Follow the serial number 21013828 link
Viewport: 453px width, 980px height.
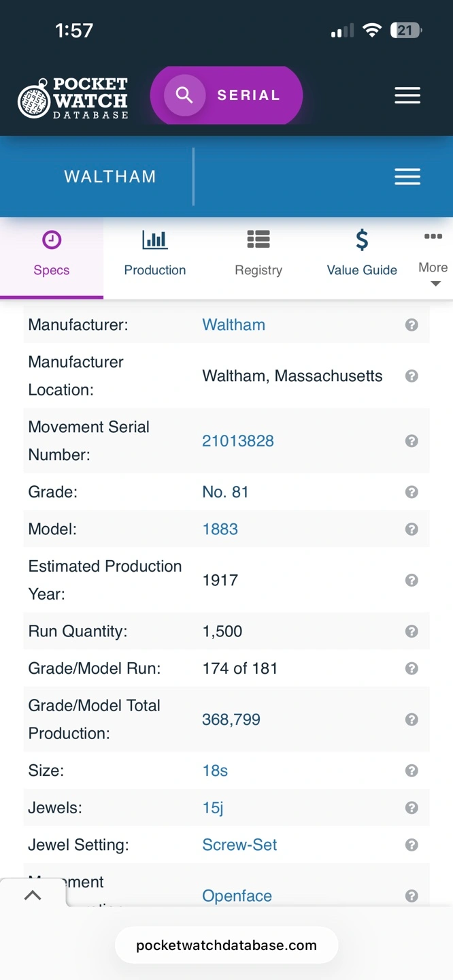[x=238, y=441]
